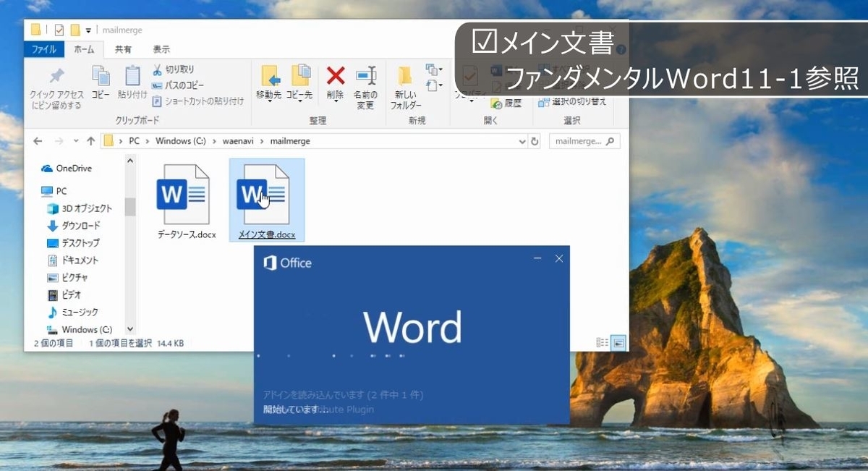Open デスクトップ (Desktop) in sidebar
This screenshot has height=471, width=868.
click(73, 243)
